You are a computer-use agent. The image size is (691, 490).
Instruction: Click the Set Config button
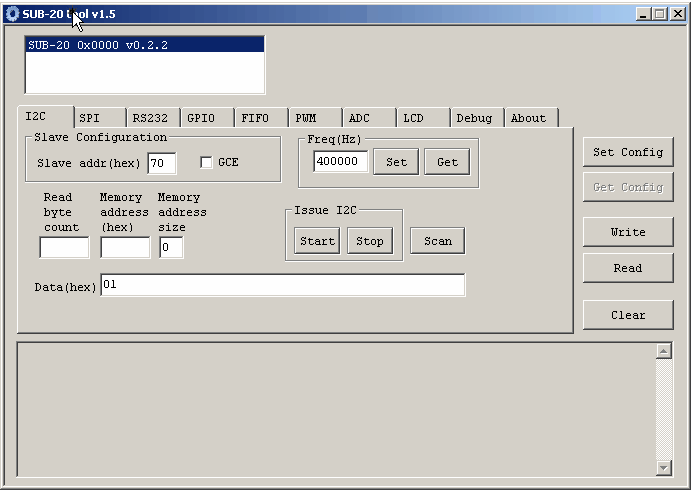point(628,152)
